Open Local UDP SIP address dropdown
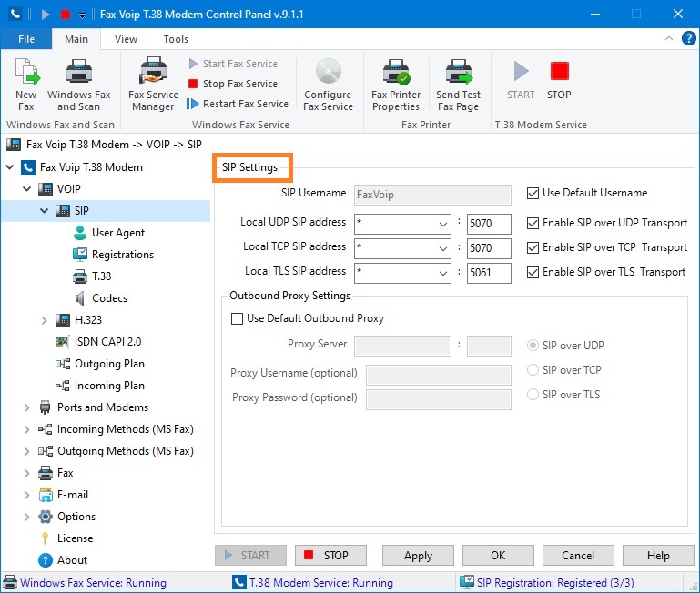700x593 pixels. point(443,224)
